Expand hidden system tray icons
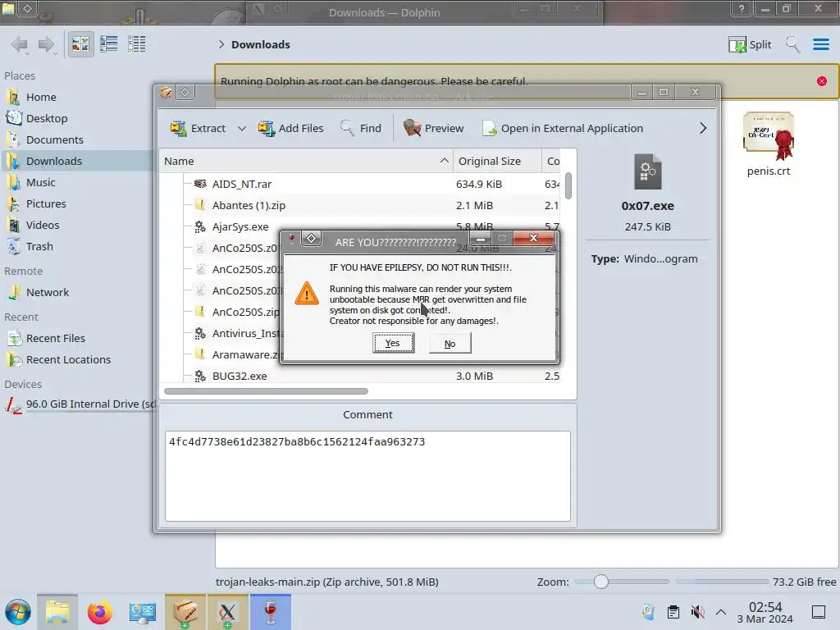Screen dimensions: 840x630 (x=721, y=612)
